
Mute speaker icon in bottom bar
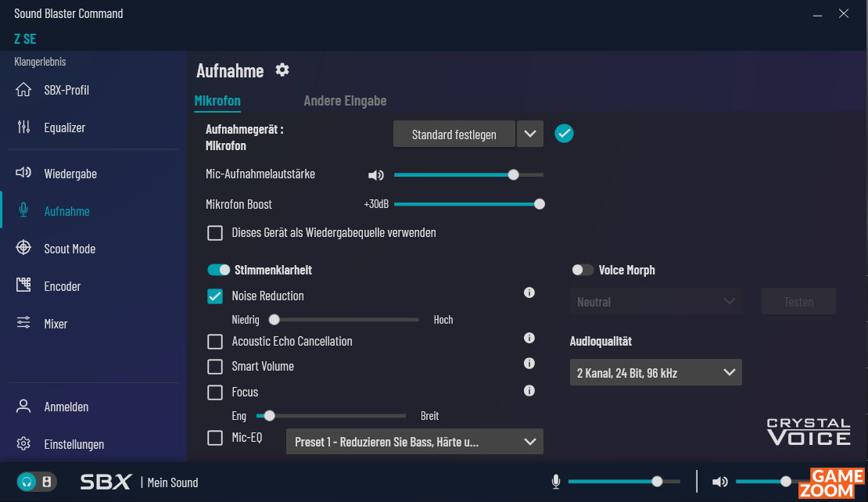[x=719, y=482]
